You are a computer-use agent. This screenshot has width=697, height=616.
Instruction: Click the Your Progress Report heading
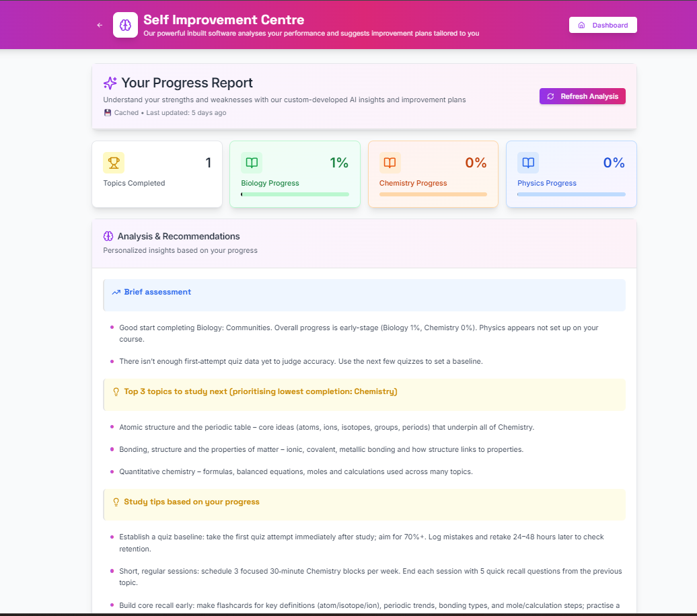(x=187, y=83)
